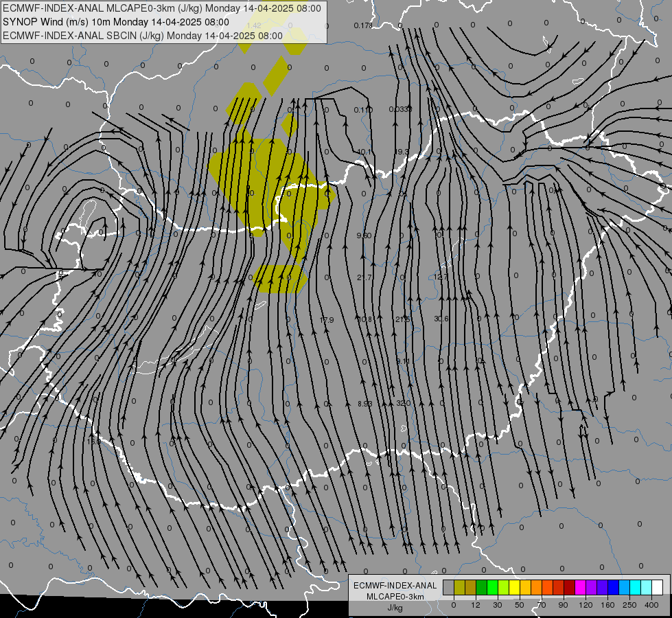Click the grid value 0.0338
The height and width of the screenshot is (618, 672).
[x=400, y=109]
